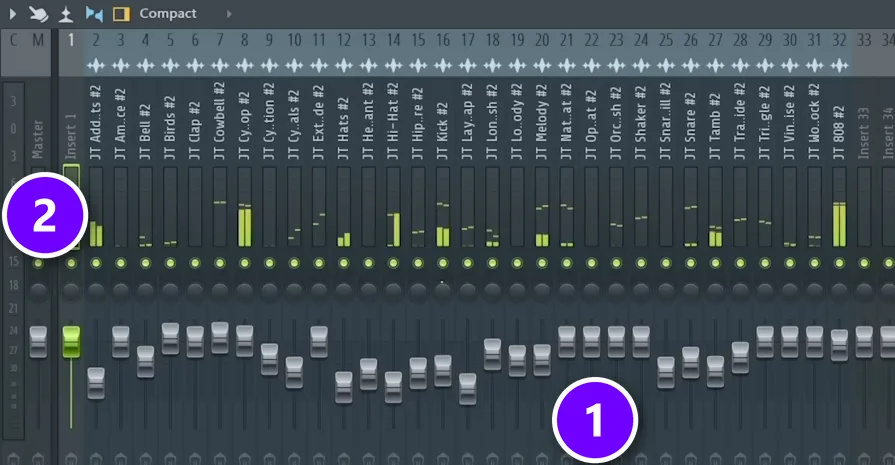Viewport: 895px width, 465px height.
Task: Click the icon above JT Melody #2 track
Action: point(542,66)
